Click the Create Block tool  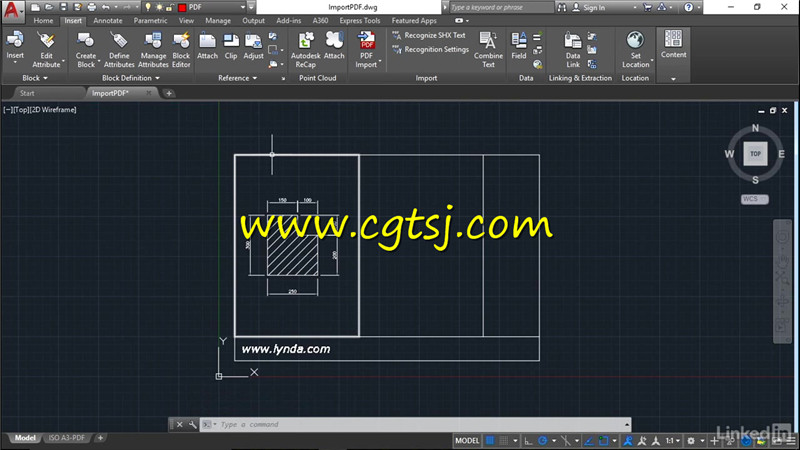86,49
